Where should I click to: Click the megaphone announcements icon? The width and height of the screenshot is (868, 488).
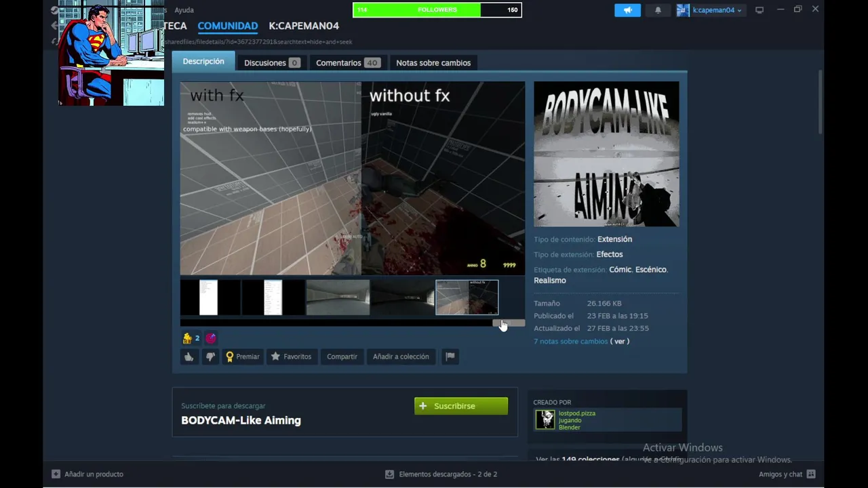(x=627, y=10)
